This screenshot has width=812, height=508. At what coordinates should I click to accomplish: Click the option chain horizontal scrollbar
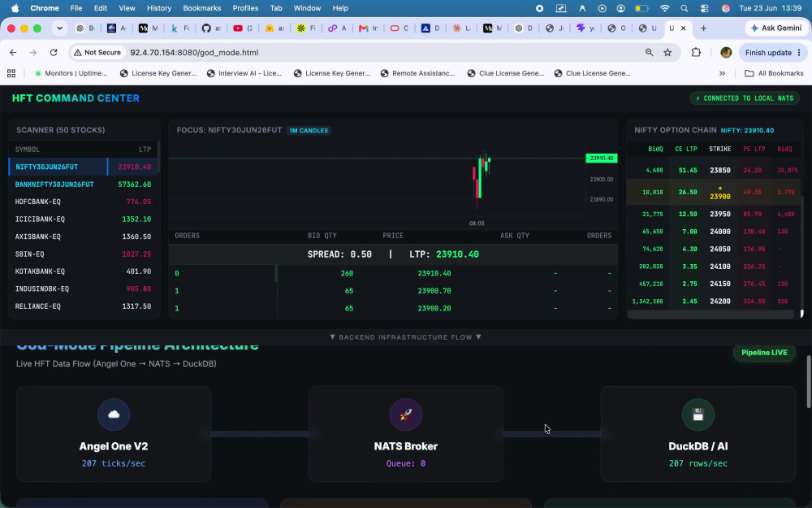click(710, 314)
